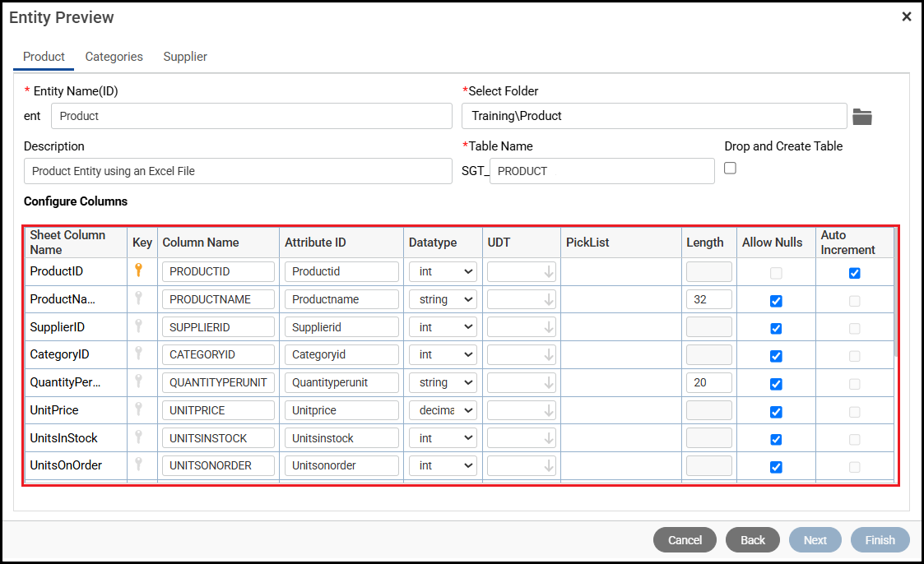This screenshot has width=924, height=564.
Task: Open UDT selector for UNITSONORDER row
Action: coord(522,465)
